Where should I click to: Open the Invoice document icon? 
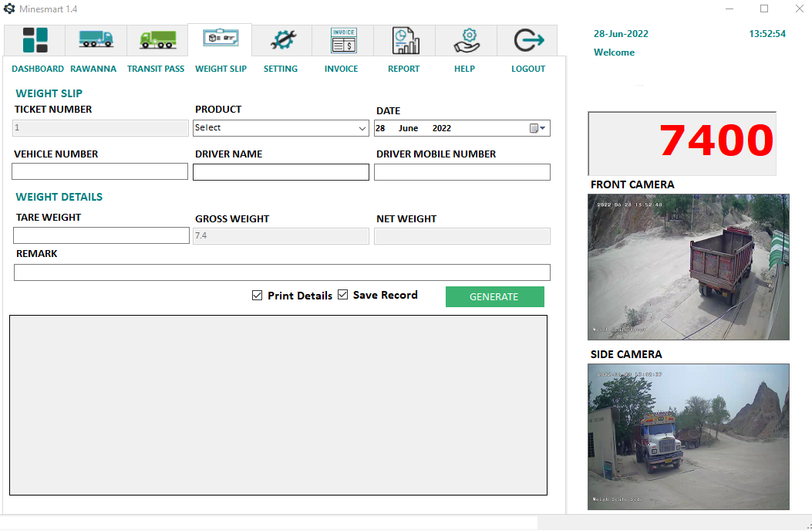[x=343, y=40]
